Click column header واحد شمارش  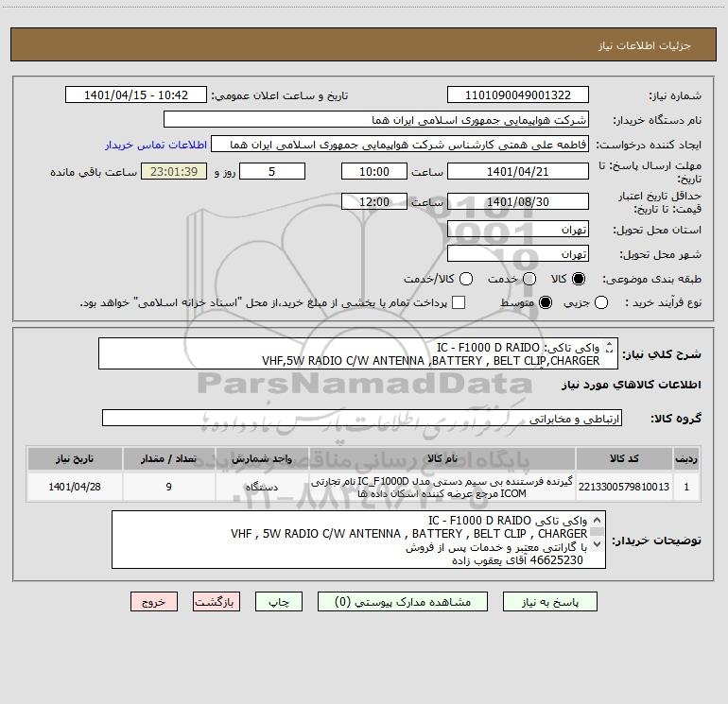[261, 459]
